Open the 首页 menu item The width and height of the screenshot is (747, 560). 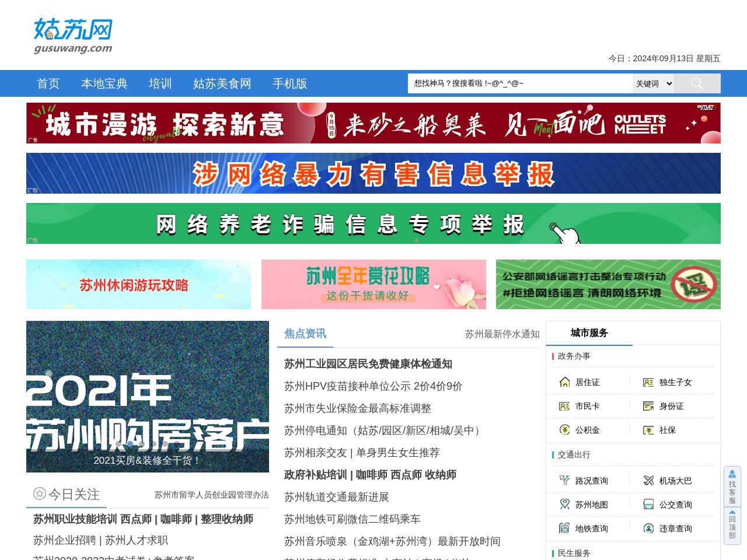tap(48, 83)
